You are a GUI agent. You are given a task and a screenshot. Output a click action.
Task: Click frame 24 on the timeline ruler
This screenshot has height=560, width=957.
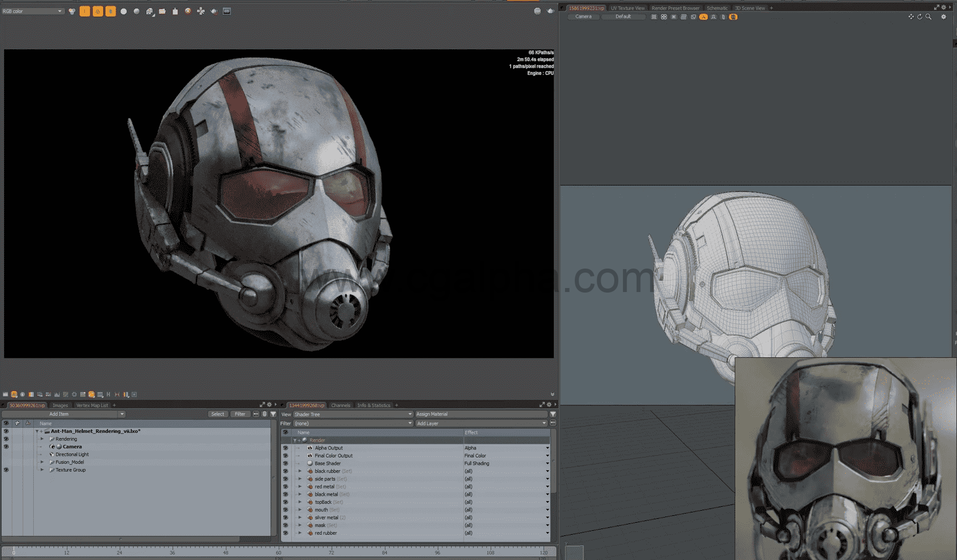point(119,553)
